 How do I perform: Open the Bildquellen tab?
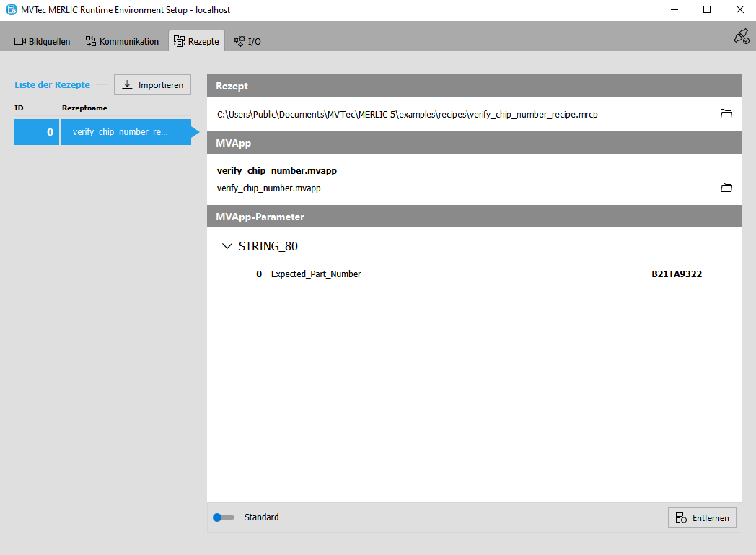[x=43, y=41]
